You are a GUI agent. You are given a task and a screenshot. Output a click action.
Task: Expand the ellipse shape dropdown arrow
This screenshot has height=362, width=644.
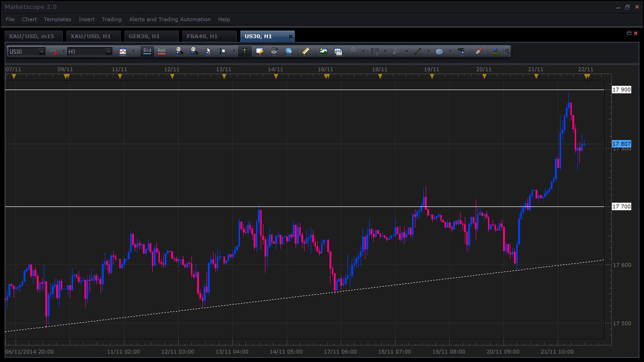click(450, 51)
